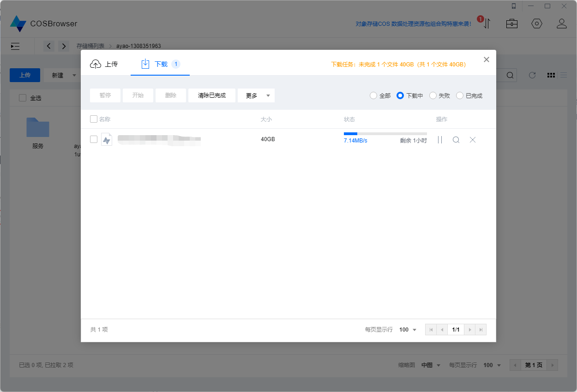Click the magnifier icon in the download row
577x392 pixels.
tap(456, 139)
